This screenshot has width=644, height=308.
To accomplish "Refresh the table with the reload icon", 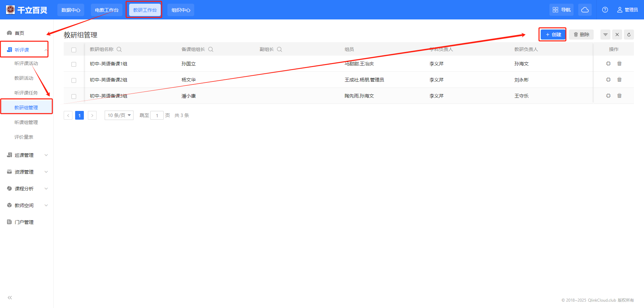I will [x=629, y=35].
